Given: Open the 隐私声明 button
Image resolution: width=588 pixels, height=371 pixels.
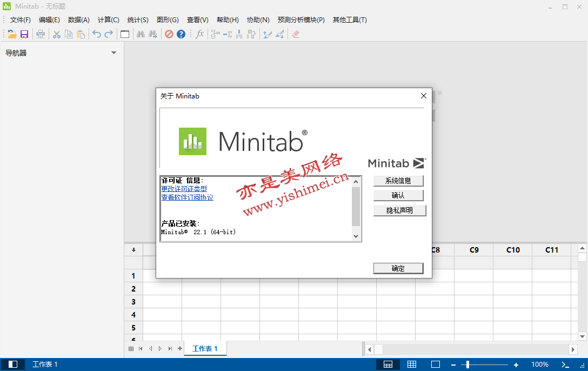Looking at the screenshot, I should click(400, 210).
